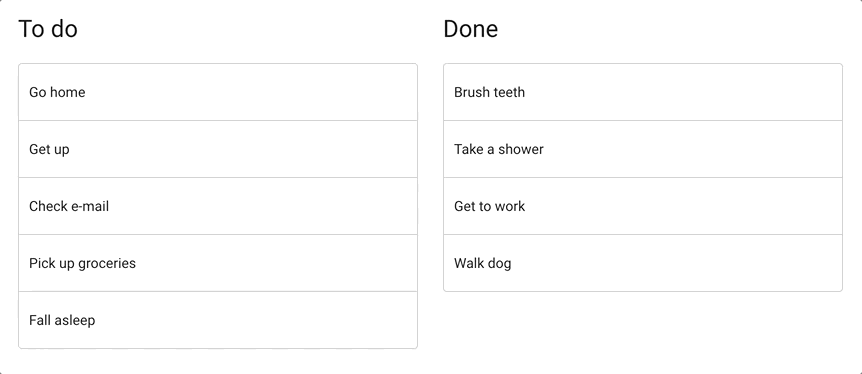Select the last task in the Done column
862x374 pixels.
pyautogui.click(x=643, y=263)
